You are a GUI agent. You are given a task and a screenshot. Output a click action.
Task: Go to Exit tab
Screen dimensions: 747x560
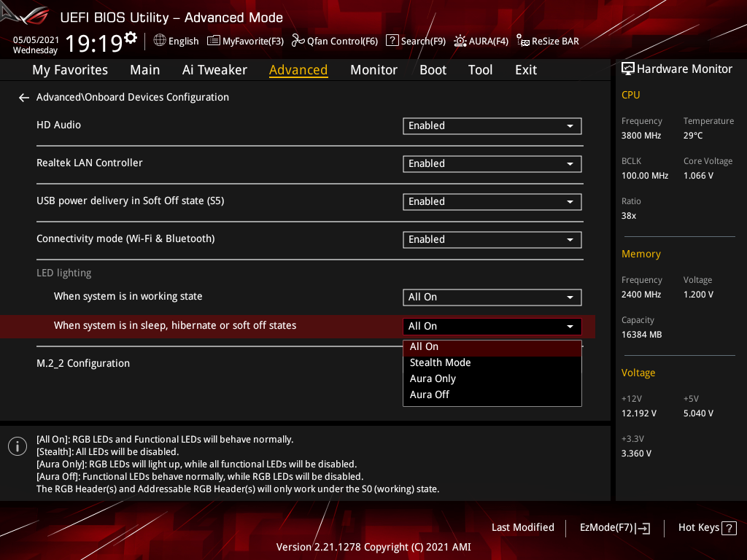click(526, 70)
